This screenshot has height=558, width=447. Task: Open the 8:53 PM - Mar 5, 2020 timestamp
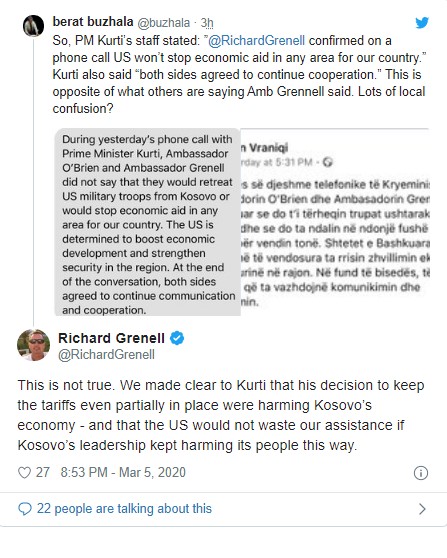click(123, 473)
